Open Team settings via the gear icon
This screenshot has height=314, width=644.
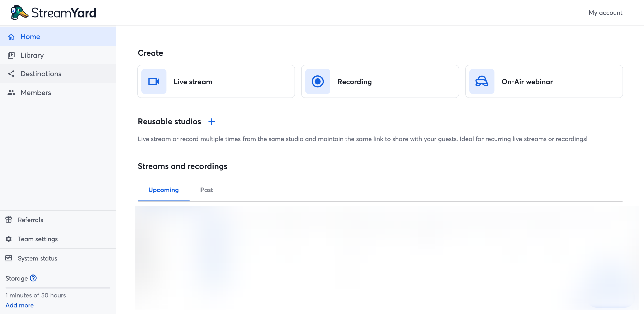pos(8,239)
